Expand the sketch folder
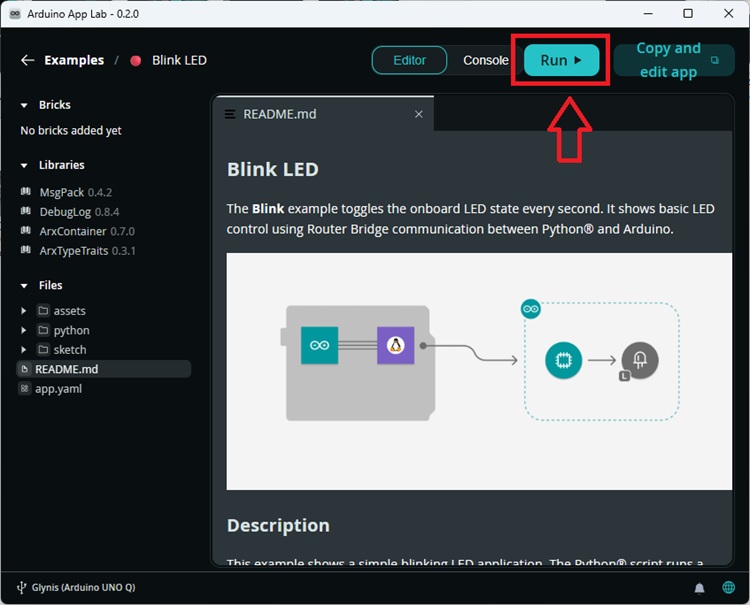Screen dimensions: 750x605 (24, 350)
